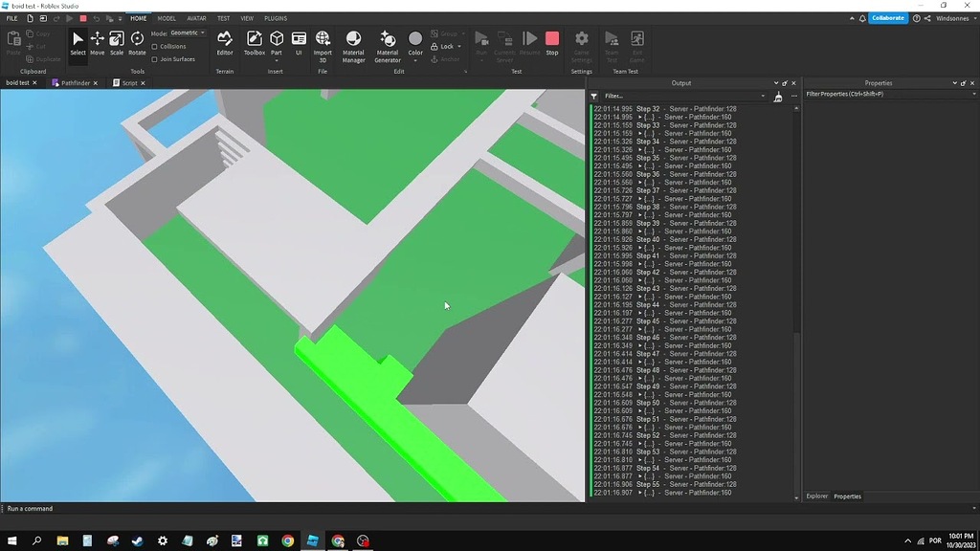Collapse the ribbon with the up arrow

click(852, 19)
